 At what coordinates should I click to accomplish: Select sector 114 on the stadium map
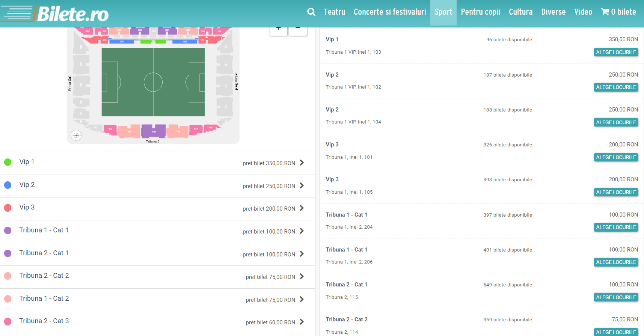click(x=129, y=132)
